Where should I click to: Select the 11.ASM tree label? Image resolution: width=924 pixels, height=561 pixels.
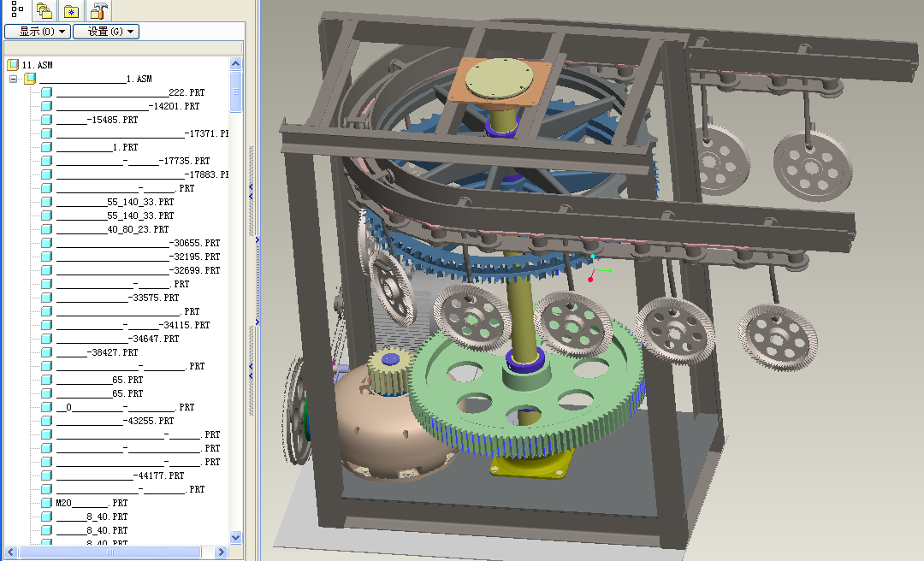pyautogui.click(x=37, y=65)
